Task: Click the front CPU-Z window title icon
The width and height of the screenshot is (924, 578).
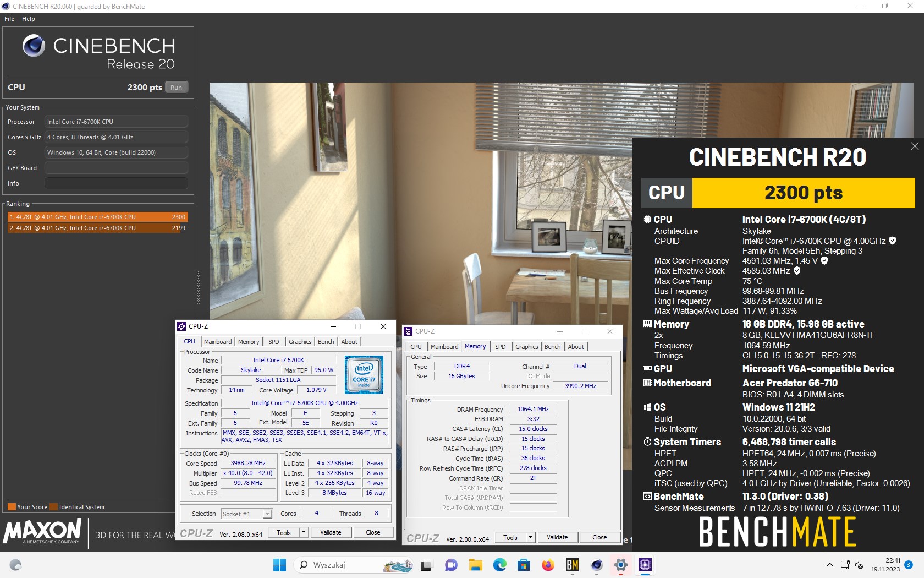Action: point(182,326)
